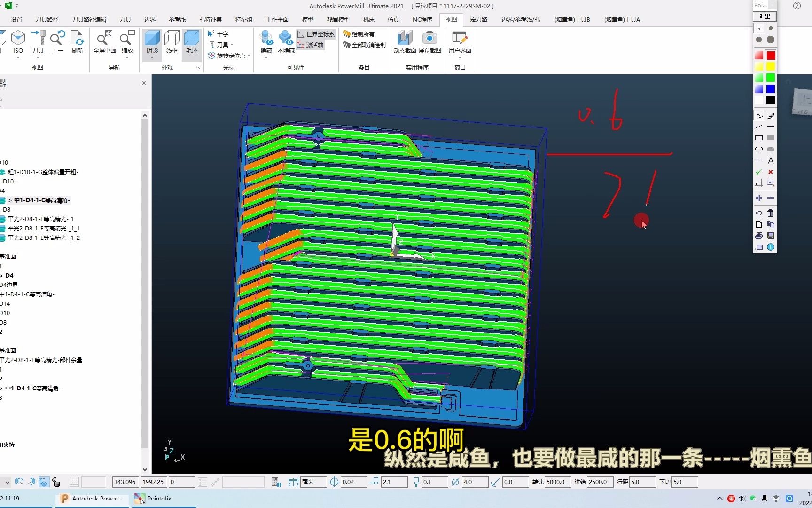Click Pointofix print icon
Screen dimensions: 812x508
(759, 236)
